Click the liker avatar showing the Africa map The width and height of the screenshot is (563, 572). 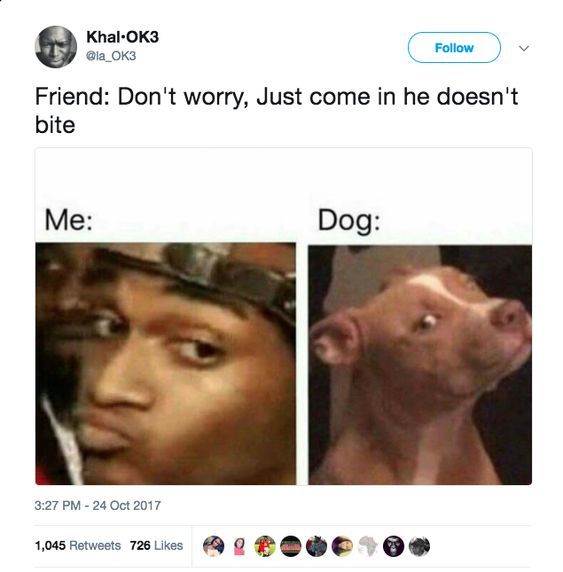click(367, 546)
